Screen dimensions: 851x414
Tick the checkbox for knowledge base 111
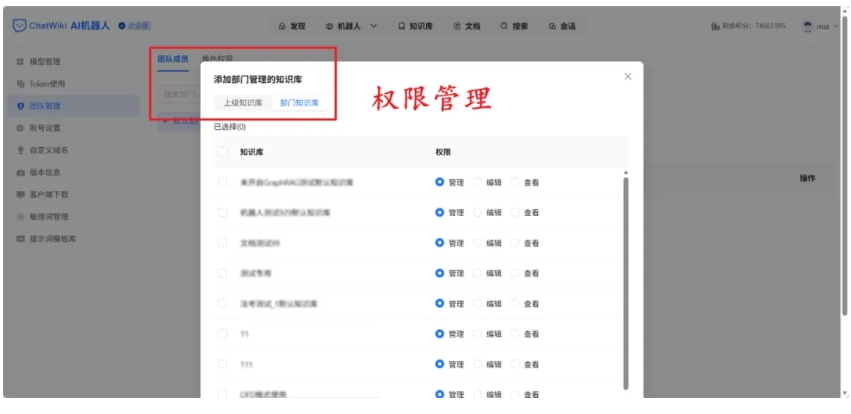tap(223, 364)
